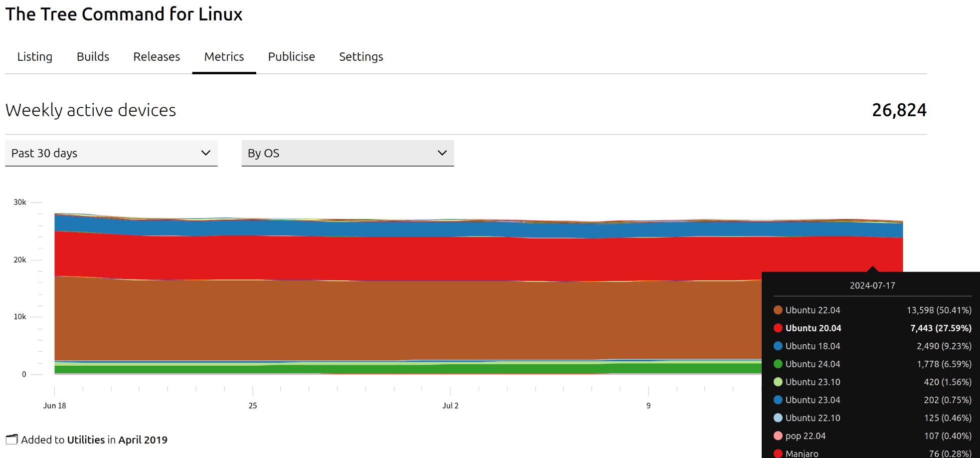The height and width of the screenshot is (458, 980).
Task: Open the Builds tab
Action: pos(93,57)
